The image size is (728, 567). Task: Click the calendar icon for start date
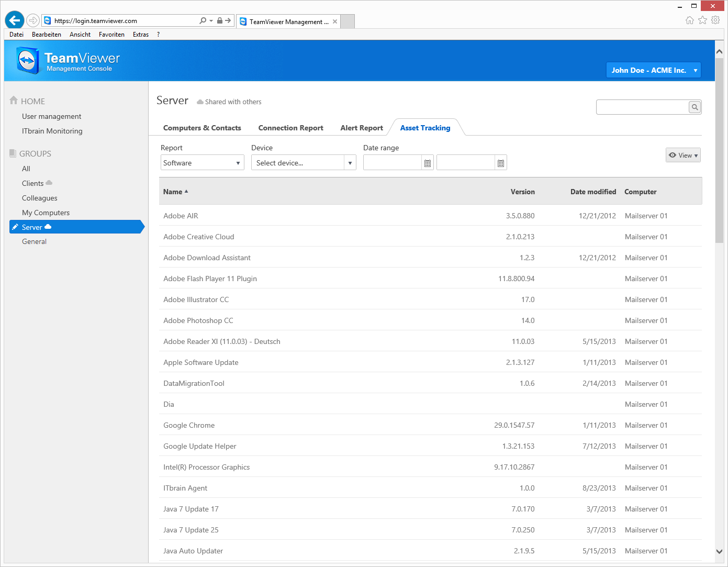pyautogui.click(x=427, y=162)
